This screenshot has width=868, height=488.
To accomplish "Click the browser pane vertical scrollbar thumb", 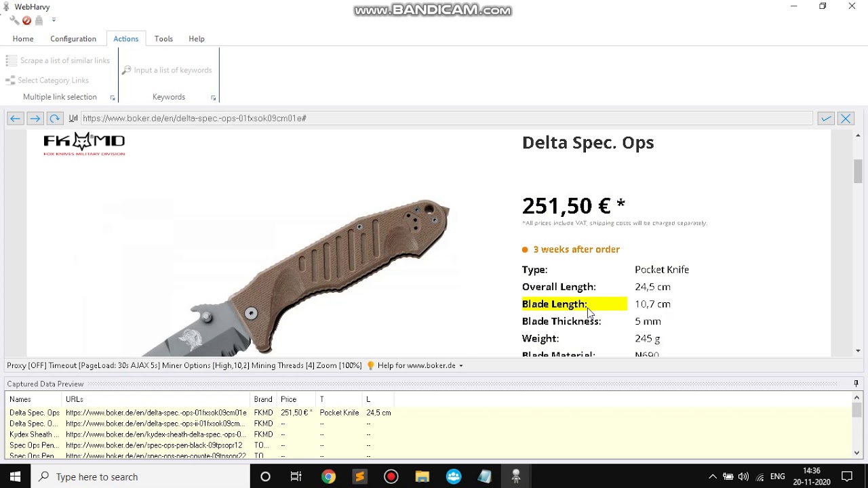I will coord(858,171).
